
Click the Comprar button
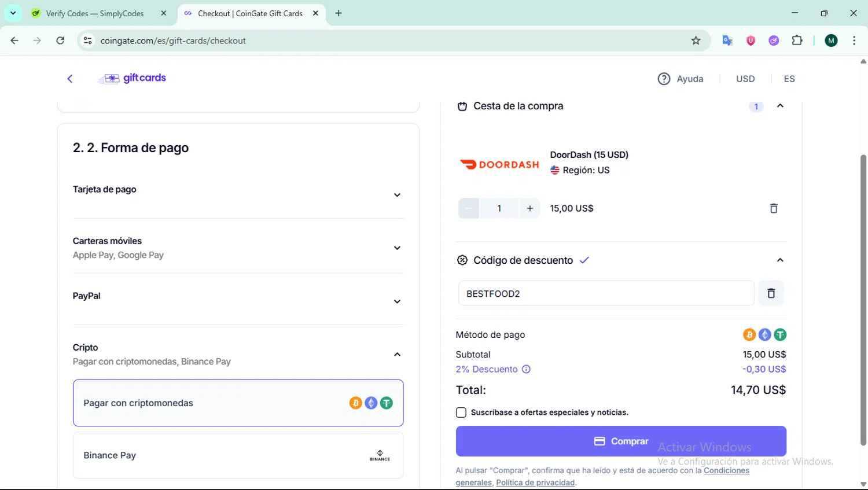621,441
